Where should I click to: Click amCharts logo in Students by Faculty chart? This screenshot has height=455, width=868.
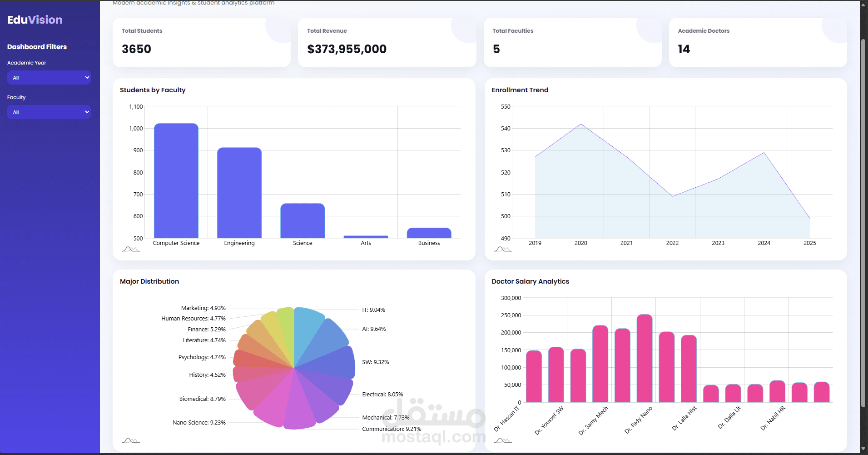[x=131, y=249]
